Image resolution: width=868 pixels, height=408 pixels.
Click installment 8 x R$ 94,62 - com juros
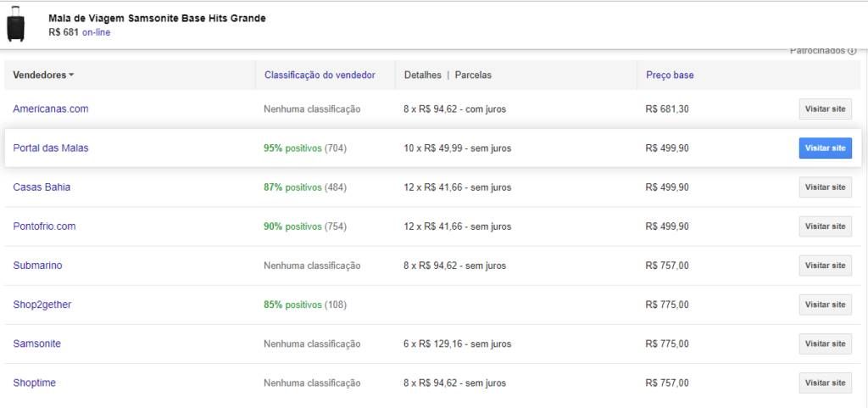click(x=454, y=109)
